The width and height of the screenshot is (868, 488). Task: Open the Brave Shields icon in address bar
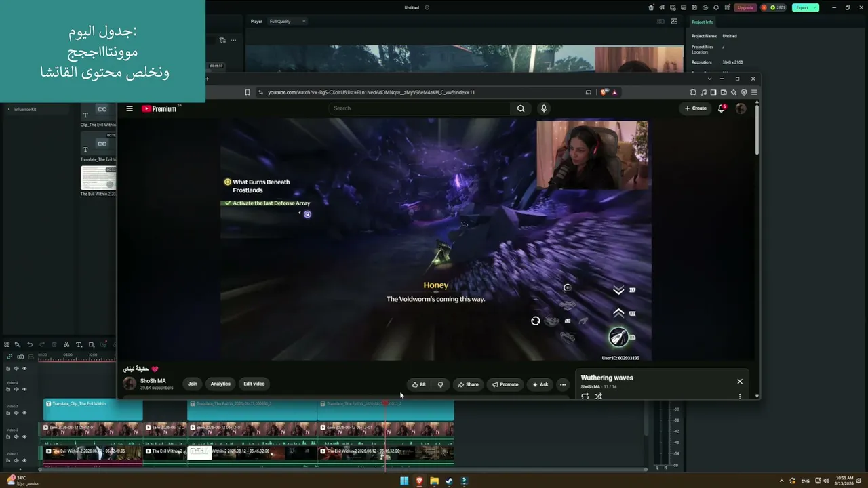(x=604, y=92)
